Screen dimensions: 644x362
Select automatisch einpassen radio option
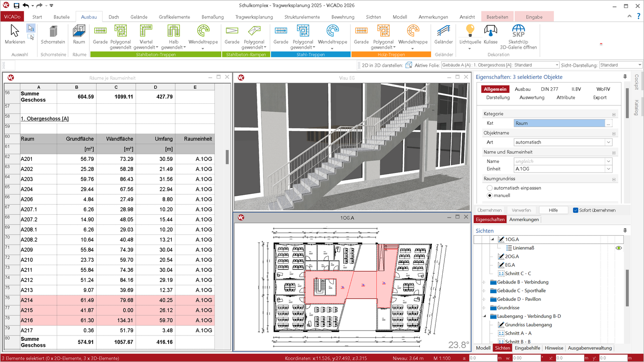point(489,188)
